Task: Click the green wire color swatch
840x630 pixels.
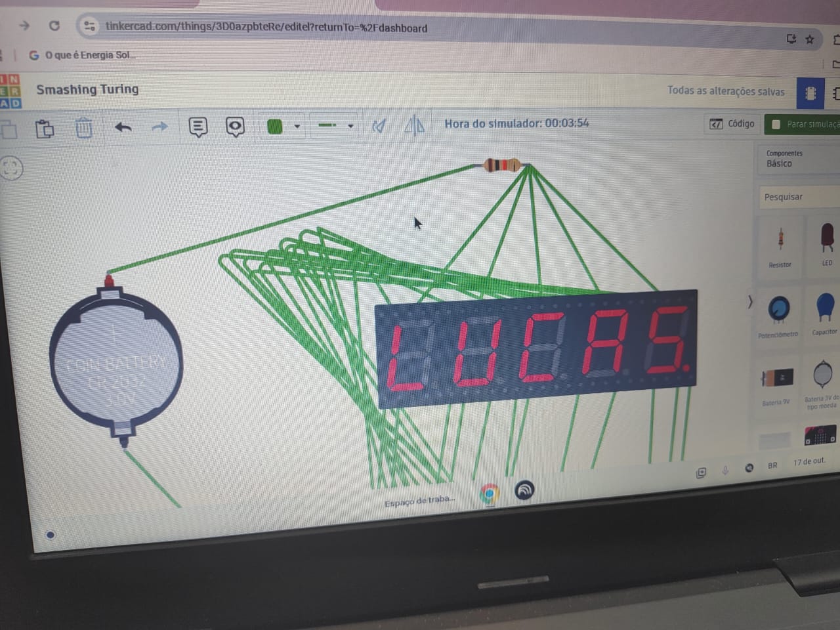Action: 275,126
